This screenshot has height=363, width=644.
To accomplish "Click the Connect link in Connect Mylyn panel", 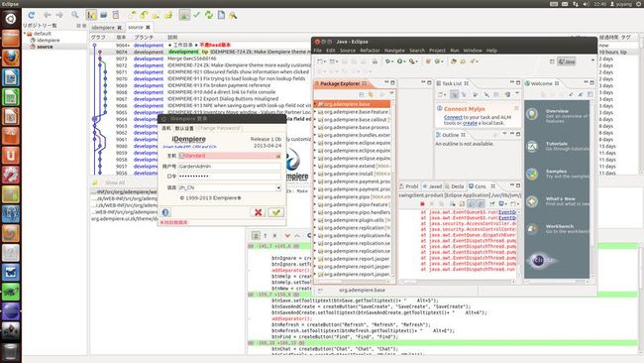I will coord(453,117).
